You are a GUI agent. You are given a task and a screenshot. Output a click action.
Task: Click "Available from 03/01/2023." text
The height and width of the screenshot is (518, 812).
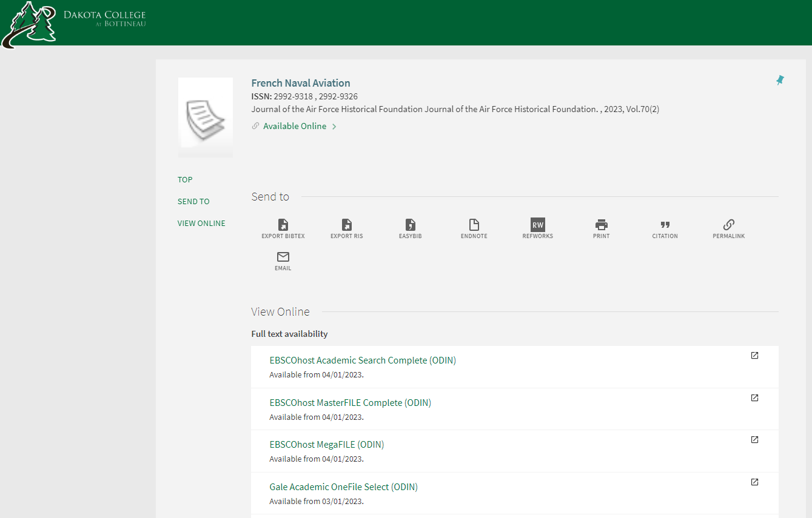click(x=317, y=501)
